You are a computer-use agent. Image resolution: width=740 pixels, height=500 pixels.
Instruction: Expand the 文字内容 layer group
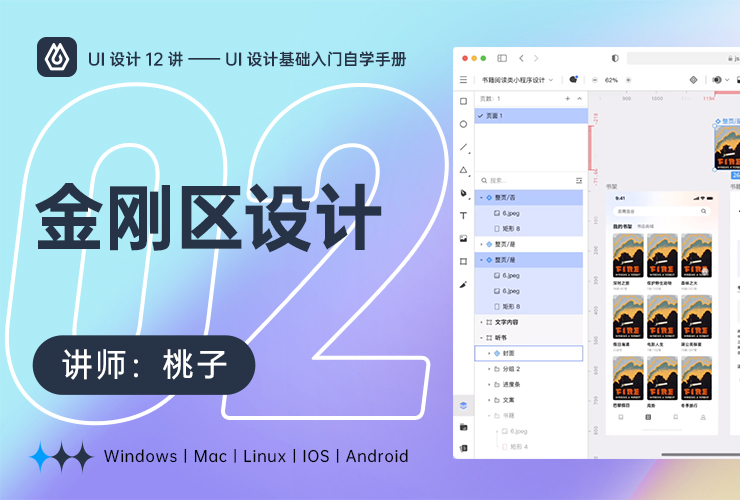point(481,322)
